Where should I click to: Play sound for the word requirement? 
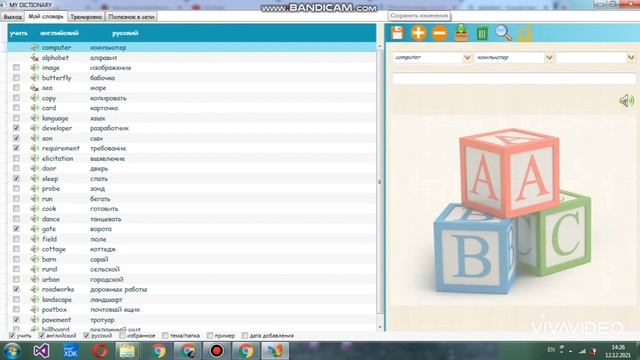(35, 149)
